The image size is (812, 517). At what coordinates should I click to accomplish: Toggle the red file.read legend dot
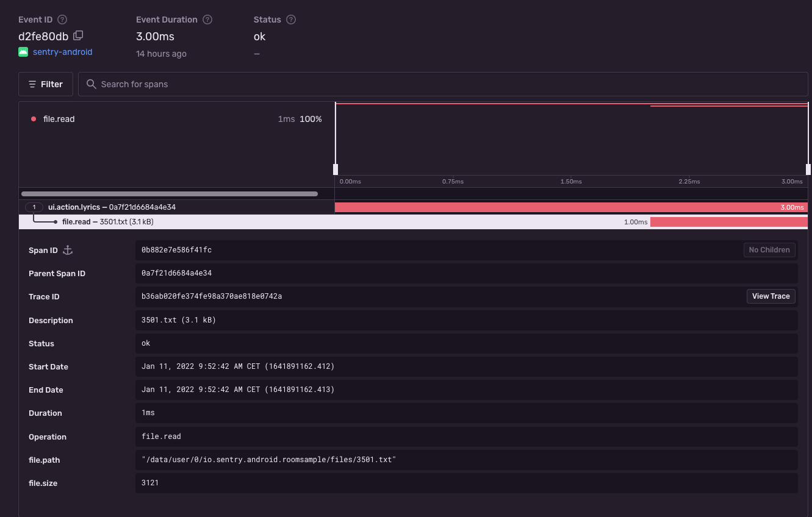click(x=33, y=119)
